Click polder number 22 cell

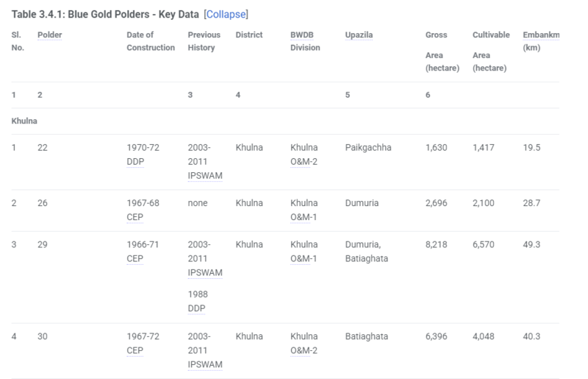pyautogui.click(x=43, y=148)
